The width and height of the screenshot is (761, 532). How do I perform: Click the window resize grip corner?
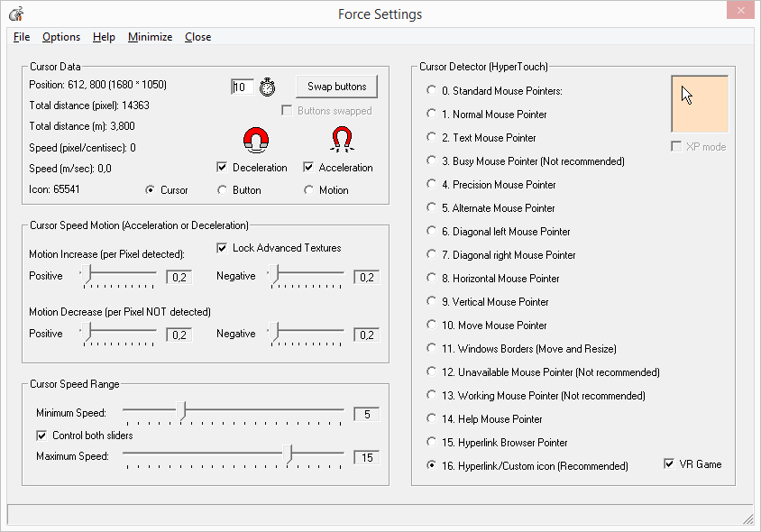pyautogui.click(x=747, y=518)
